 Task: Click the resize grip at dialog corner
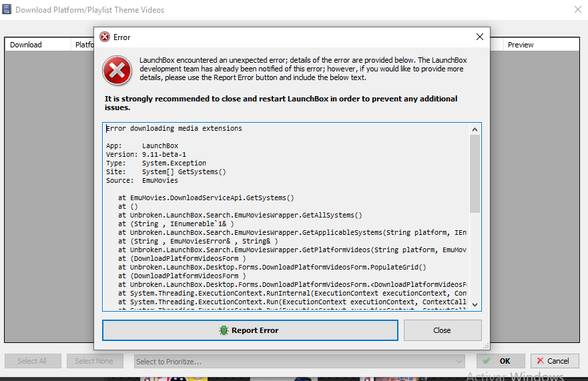486,346
